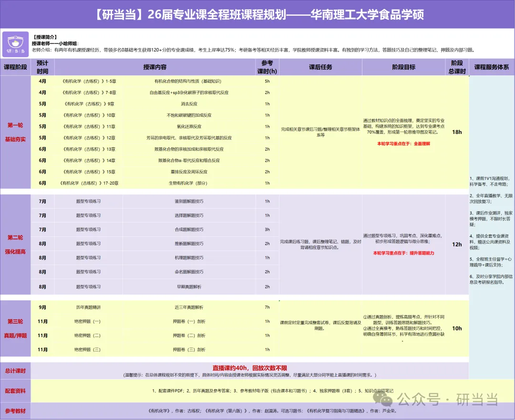
Task: Select the 阶段目标 column header
Action: pyautogui.click(x=404, y=67)
